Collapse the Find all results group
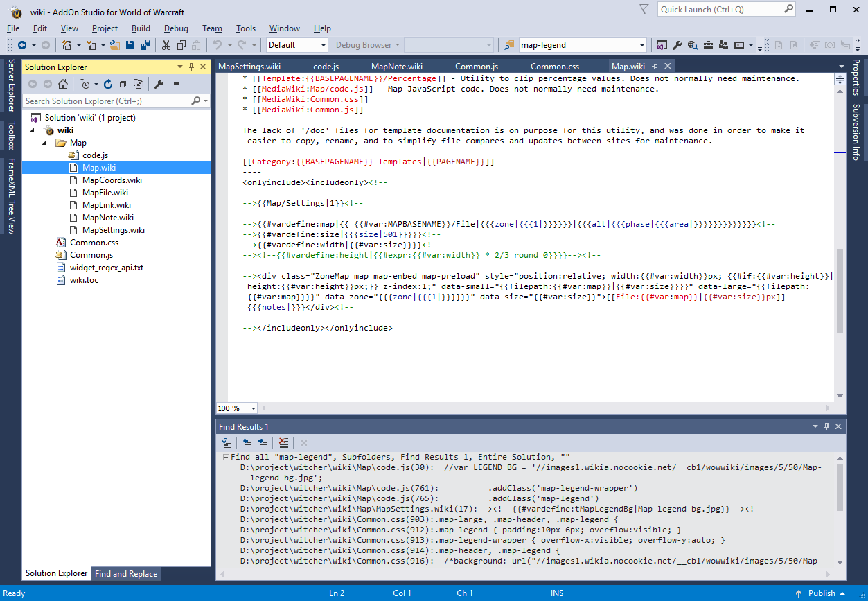The width and height of the screenshot is (868, 601). click(226, 458)
